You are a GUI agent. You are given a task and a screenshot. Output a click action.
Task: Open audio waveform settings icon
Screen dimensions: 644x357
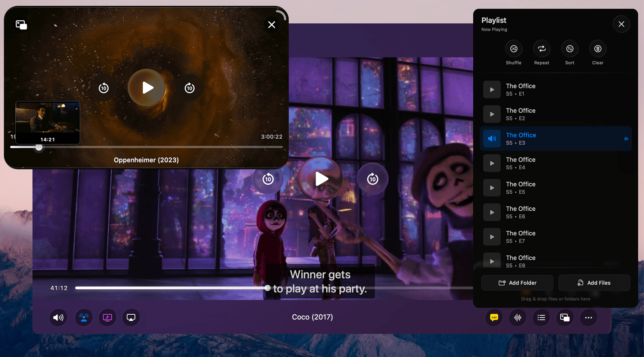point(518,318)
